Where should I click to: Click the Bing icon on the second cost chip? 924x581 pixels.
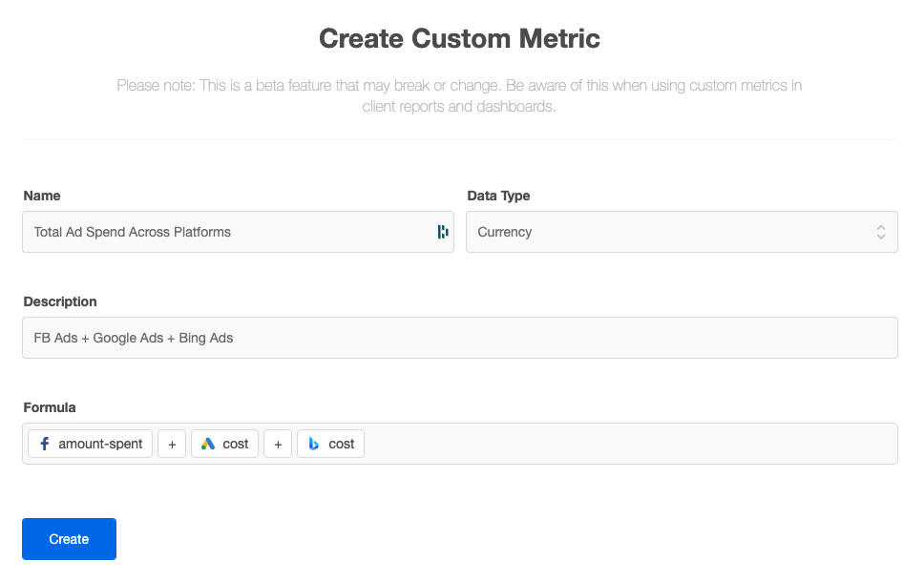pyautogui.click(x=314, y=443)
